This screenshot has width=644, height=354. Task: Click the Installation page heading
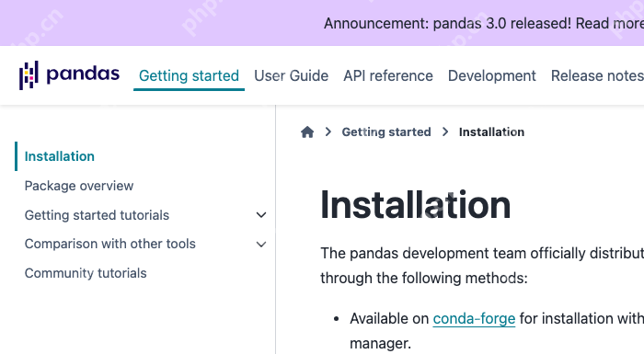[415, 204]
